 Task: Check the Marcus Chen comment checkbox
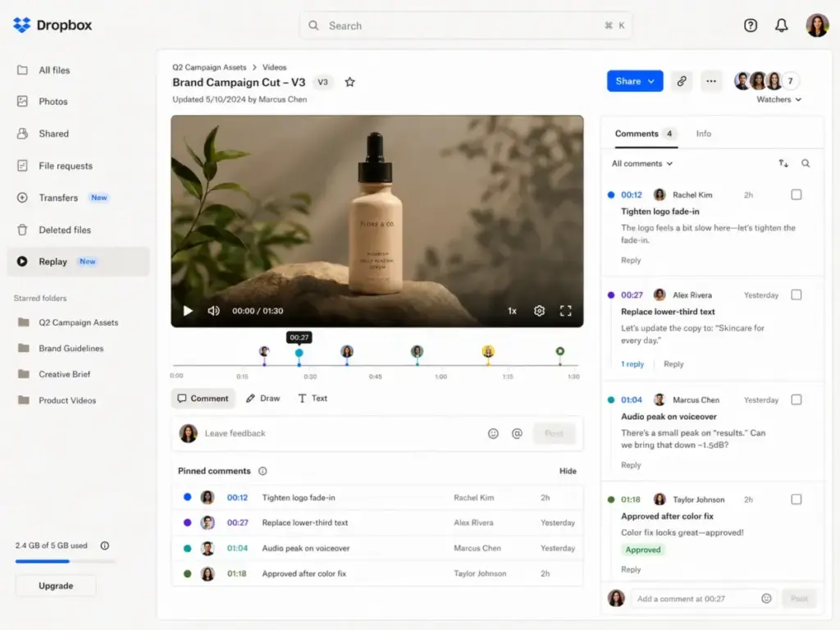796,399
